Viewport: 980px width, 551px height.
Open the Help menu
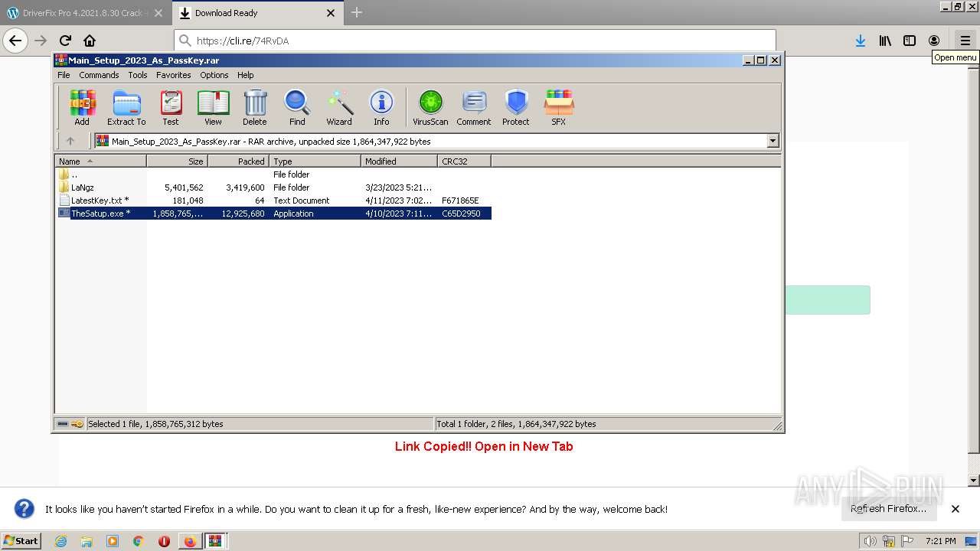(x=245, y=75)
